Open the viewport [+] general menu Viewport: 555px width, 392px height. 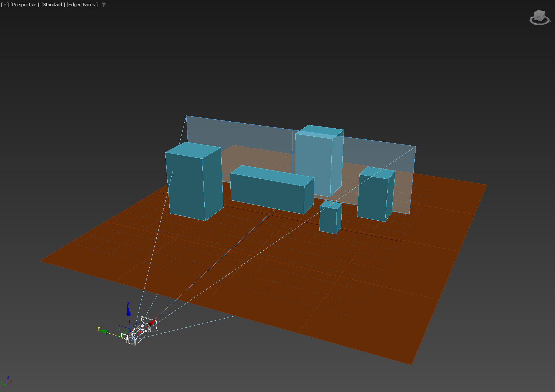pyautogui.click(x=5, y=5)
